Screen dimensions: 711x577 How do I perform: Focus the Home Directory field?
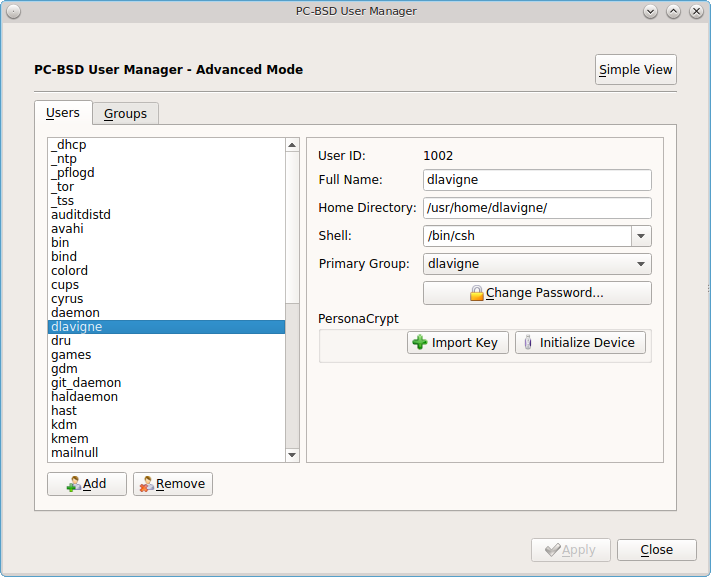point(537,208)
